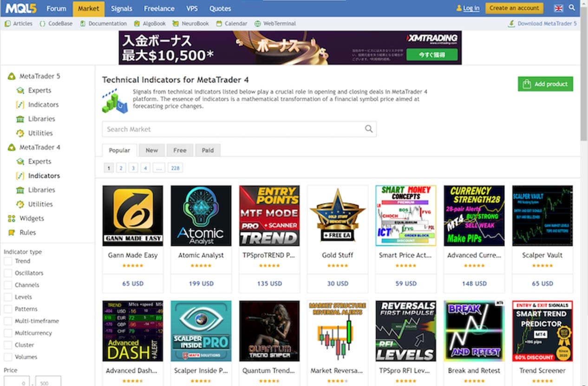The height and width of the screenshot is (386, 588).
Task: Click the Widgets icon in sidebar
Action: click(12, 219)
